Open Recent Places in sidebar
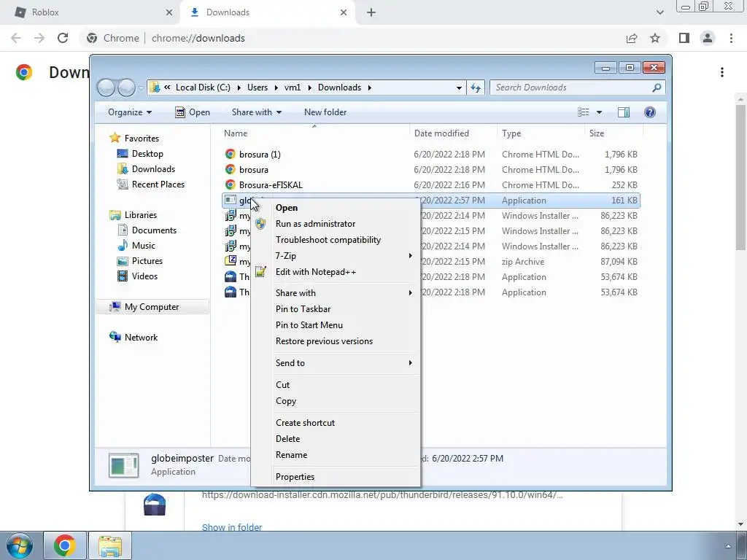 158,184
